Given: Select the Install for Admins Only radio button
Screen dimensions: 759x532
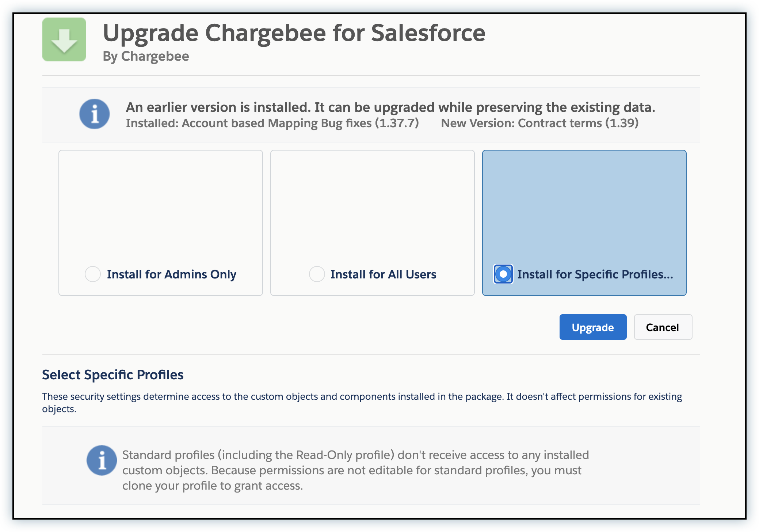Looking at the screenshot, I should pyautogui.click(x=93, y=274).
